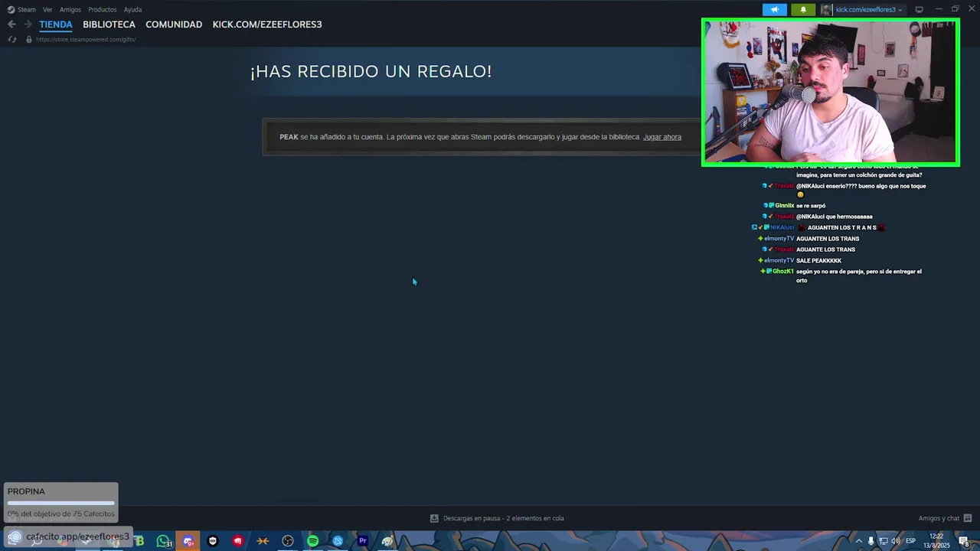Screen dimensions: 980x551
Task: Open Windows notification center icon
Action: [964, 541]
